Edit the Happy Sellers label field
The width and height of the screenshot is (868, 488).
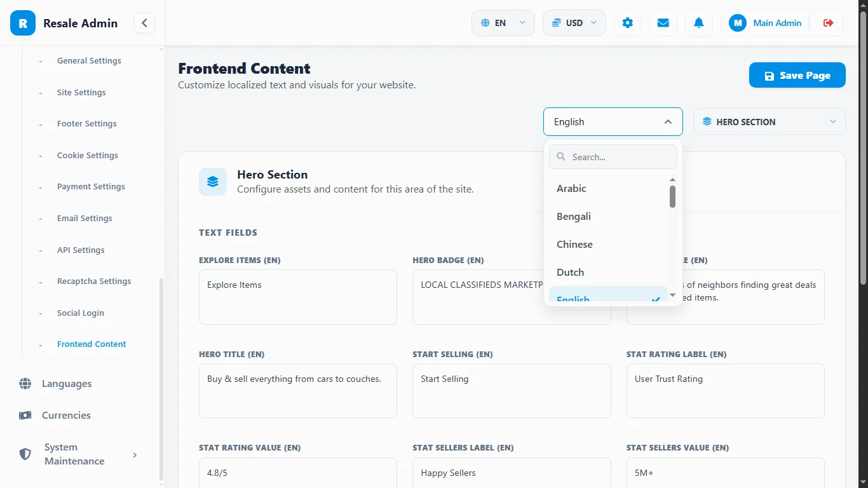pyautogui.click(x=512, y=473)
